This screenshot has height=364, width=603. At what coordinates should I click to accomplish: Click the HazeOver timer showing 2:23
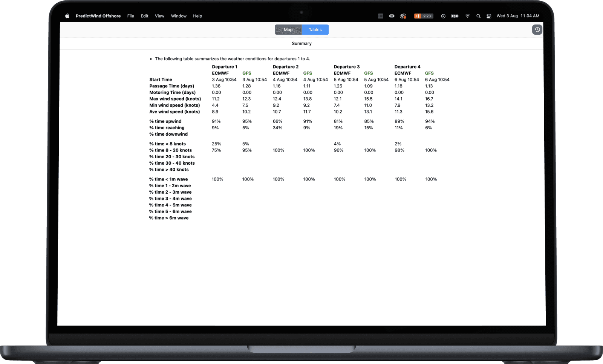[423, 16]
